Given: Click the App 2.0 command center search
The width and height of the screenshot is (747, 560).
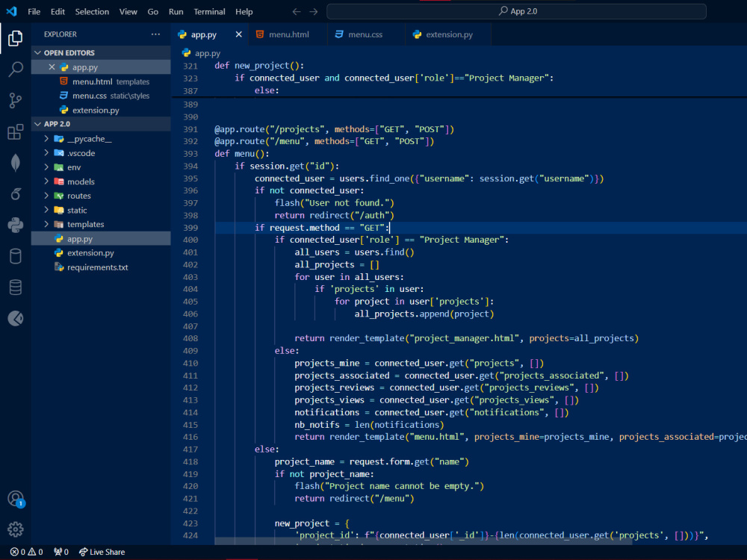Looking at the screenshot, I should [516, 11].
